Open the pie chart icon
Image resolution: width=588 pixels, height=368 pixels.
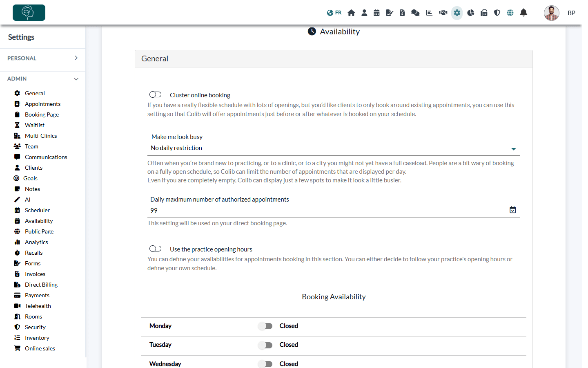pyautogui.click(x=471, y=13)
